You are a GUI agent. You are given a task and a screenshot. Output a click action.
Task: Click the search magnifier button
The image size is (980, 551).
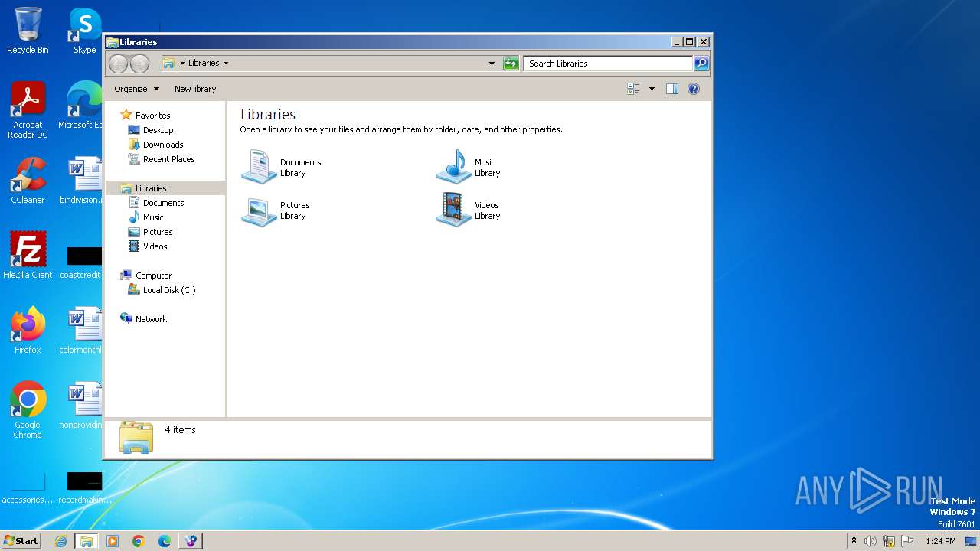pos(701,64)
